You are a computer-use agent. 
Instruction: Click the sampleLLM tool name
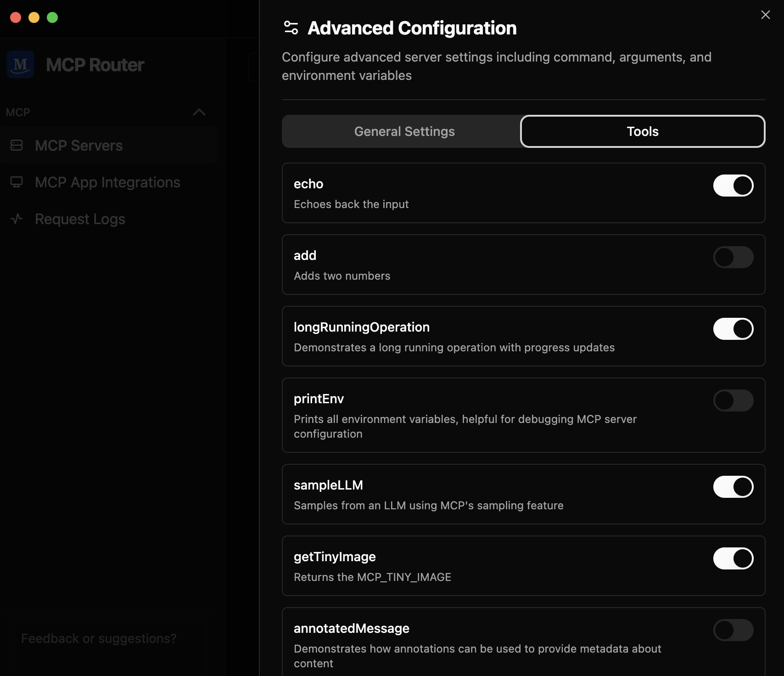tap(328, 485)
